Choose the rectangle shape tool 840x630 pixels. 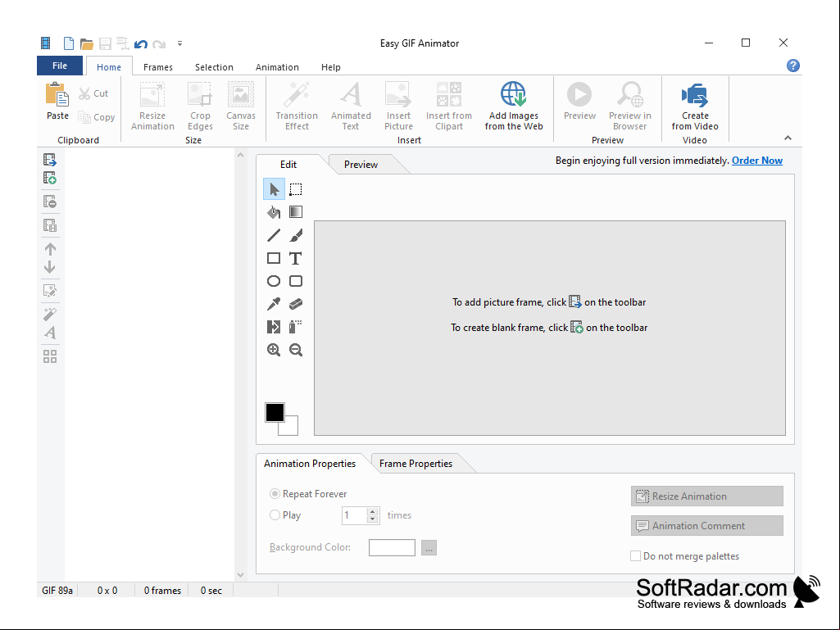[274, 258]
